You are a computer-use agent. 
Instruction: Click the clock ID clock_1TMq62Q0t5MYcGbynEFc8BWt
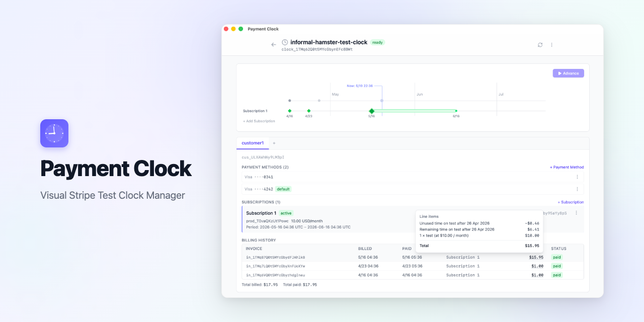pos(317,50)
